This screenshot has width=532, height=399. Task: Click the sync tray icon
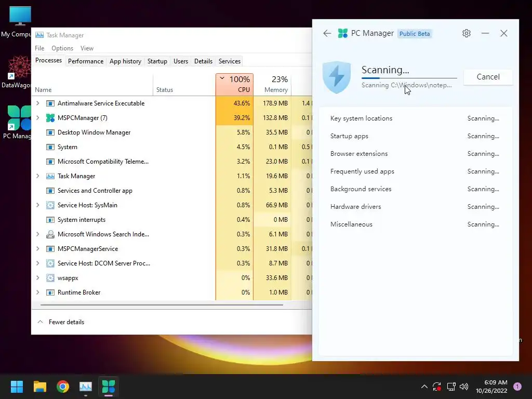[436, 387]
